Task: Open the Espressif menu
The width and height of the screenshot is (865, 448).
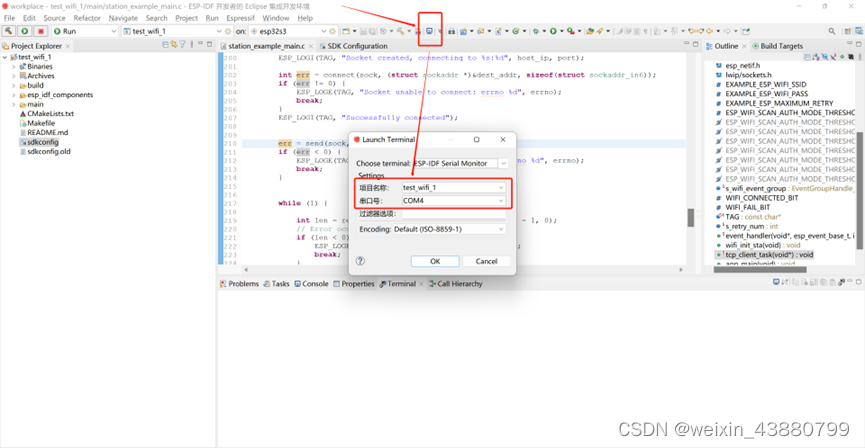Action: 241,18
